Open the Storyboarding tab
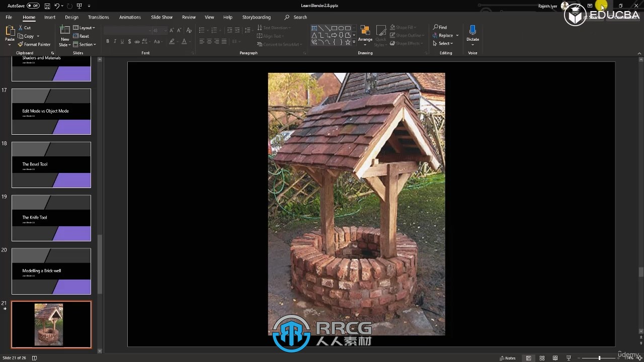 [256, 17]
